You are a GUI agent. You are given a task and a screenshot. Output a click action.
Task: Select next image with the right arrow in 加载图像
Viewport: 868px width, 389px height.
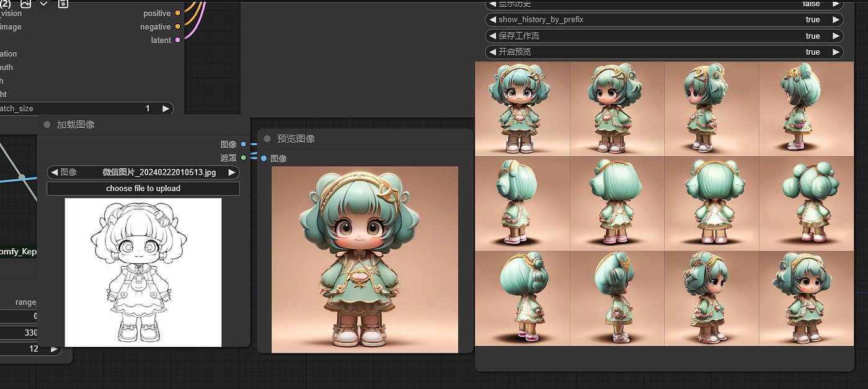click(231, 172)
